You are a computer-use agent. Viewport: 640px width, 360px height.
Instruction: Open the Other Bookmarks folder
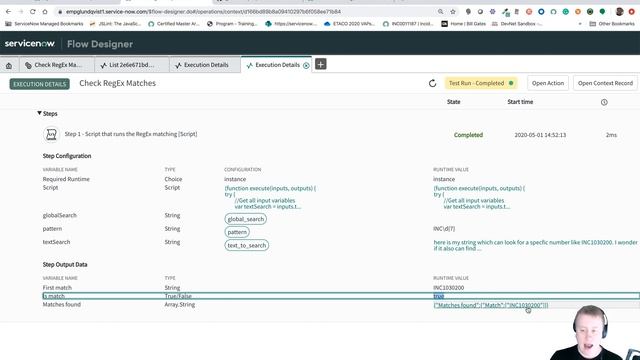point(612,24)
